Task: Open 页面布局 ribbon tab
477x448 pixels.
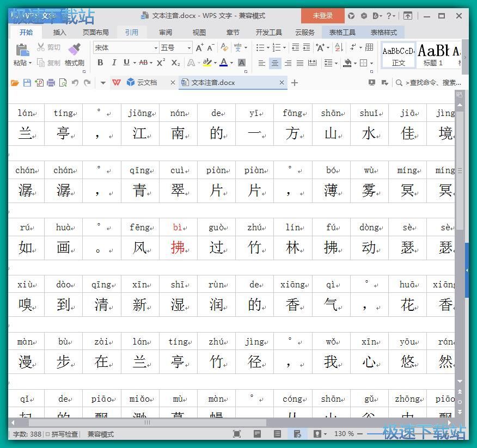Action: [95, 32]
